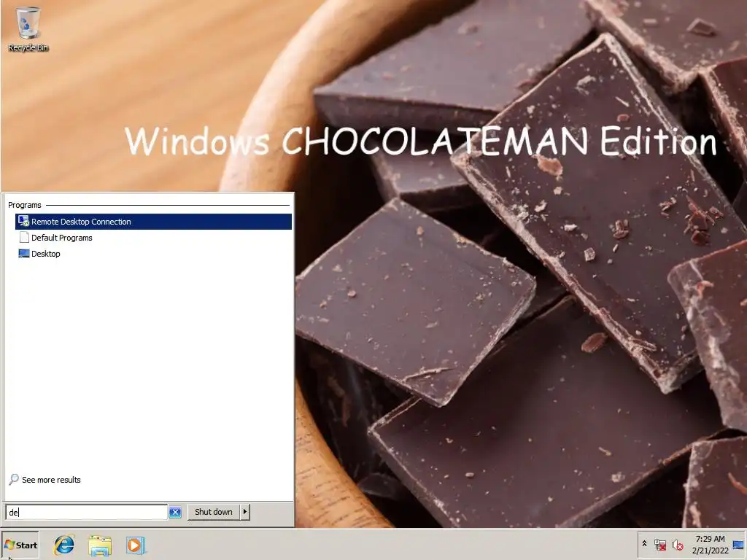This screenshot has height=560, width=747.
Task: Click the Shut down button
Action: pos(214,512)
